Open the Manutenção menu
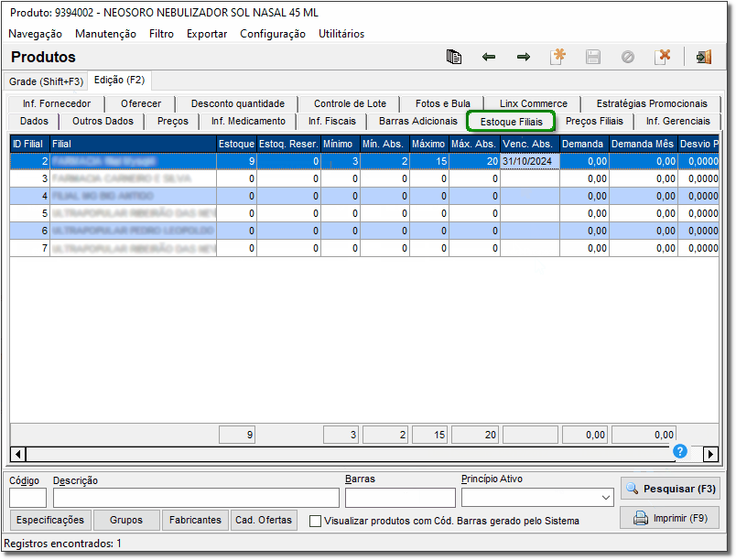Screen dimensions: 736x560 point(105,34)
